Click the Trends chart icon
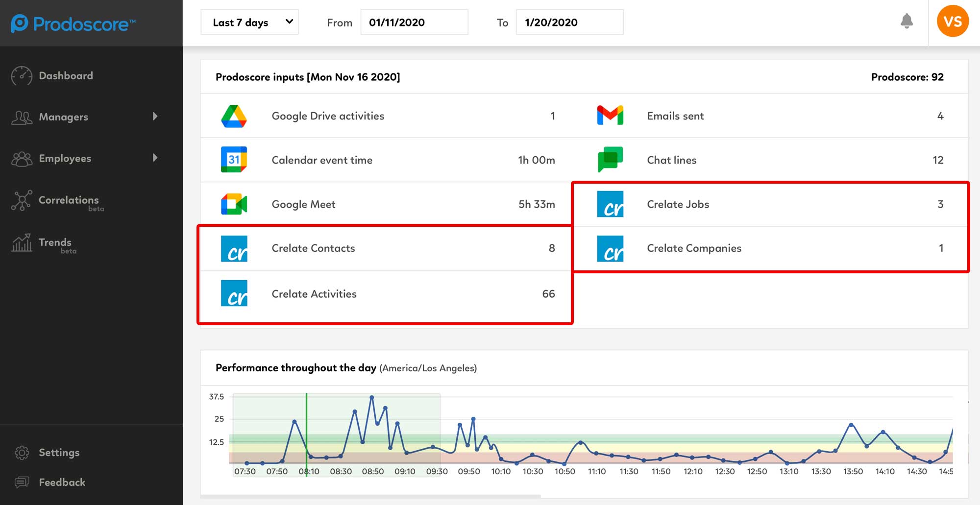The width and height of the screenshot is (980, 505). tap(22, 242)
